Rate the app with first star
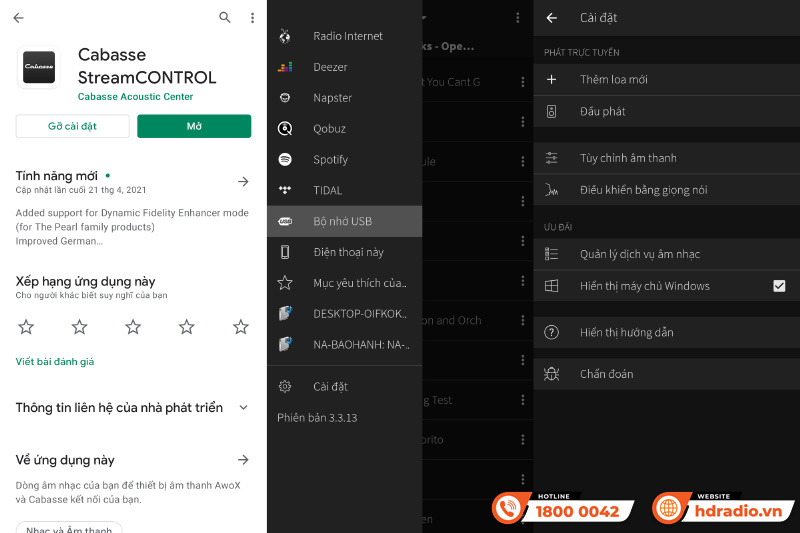This screenshot has width=800, height=533. tap(26, 327)
